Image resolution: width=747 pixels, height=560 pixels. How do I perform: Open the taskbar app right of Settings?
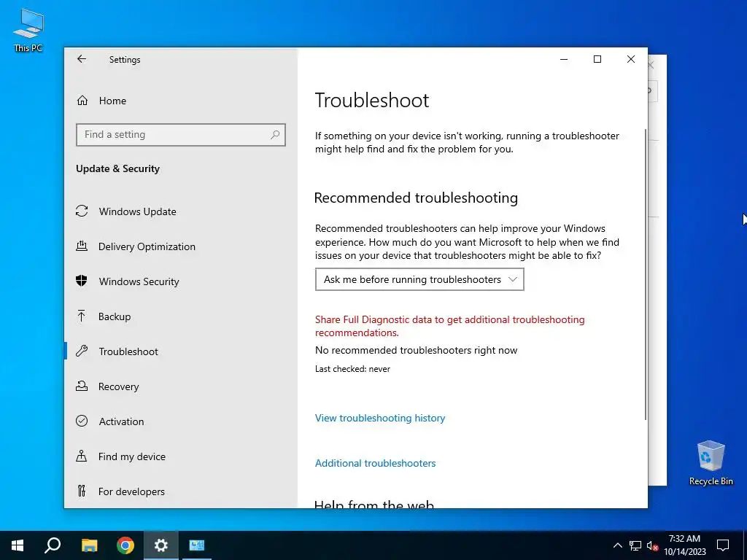[197, 545]
